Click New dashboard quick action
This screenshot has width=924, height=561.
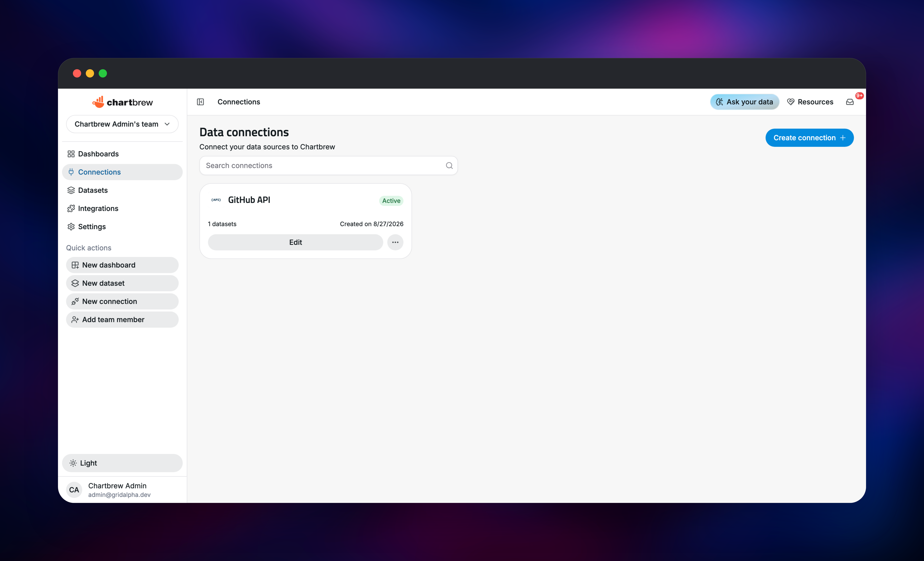(122, 265)
